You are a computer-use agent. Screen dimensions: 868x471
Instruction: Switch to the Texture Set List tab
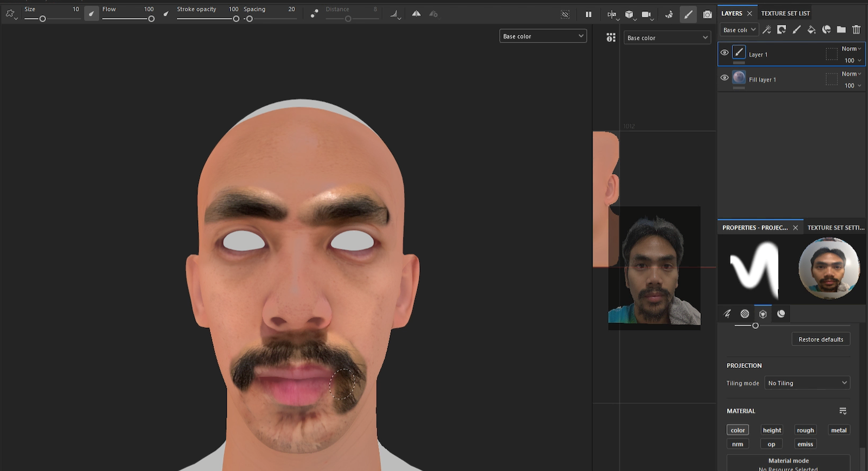pos(785,13)
